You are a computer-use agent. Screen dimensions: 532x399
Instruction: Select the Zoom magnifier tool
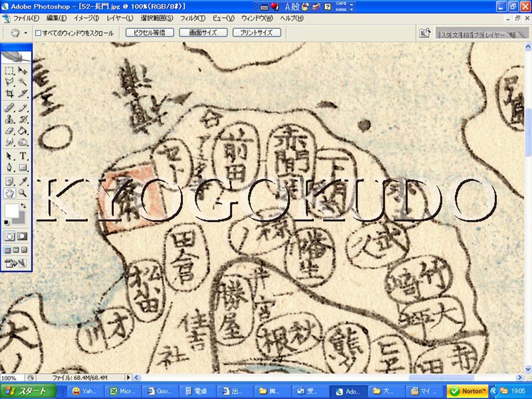22,193
